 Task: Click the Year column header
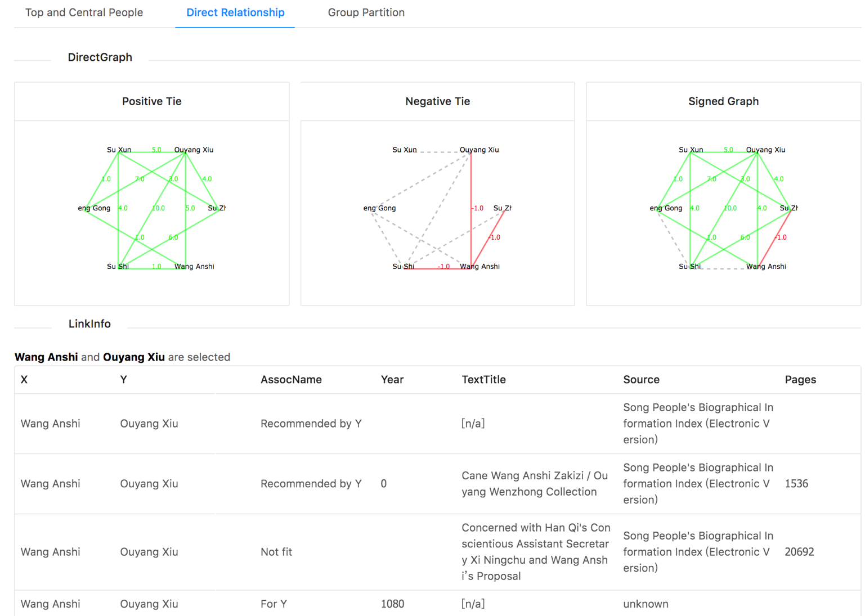tap(392, 380)
